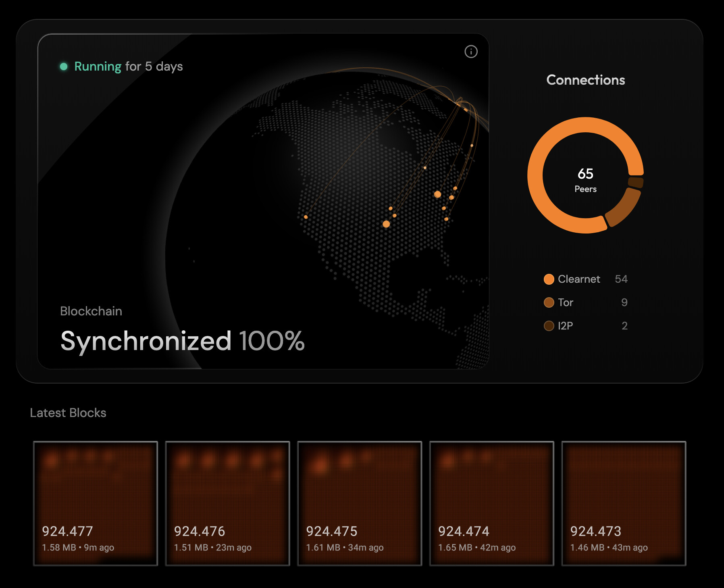Click the green running status dot
The height and width of the screenshot is (588, 724).
[64, 67]
